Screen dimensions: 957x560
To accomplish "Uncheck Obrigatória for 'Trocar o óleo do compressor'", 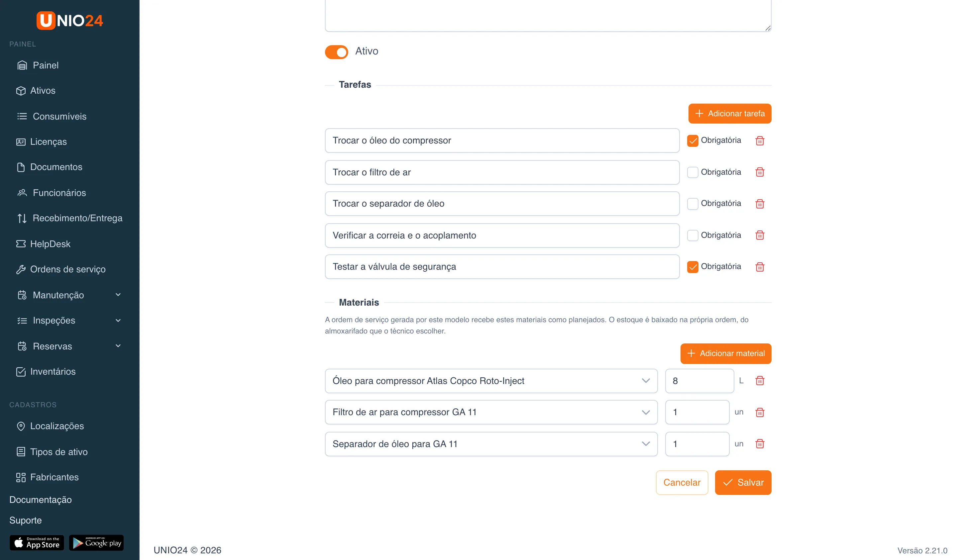I will tap(692, 140).
